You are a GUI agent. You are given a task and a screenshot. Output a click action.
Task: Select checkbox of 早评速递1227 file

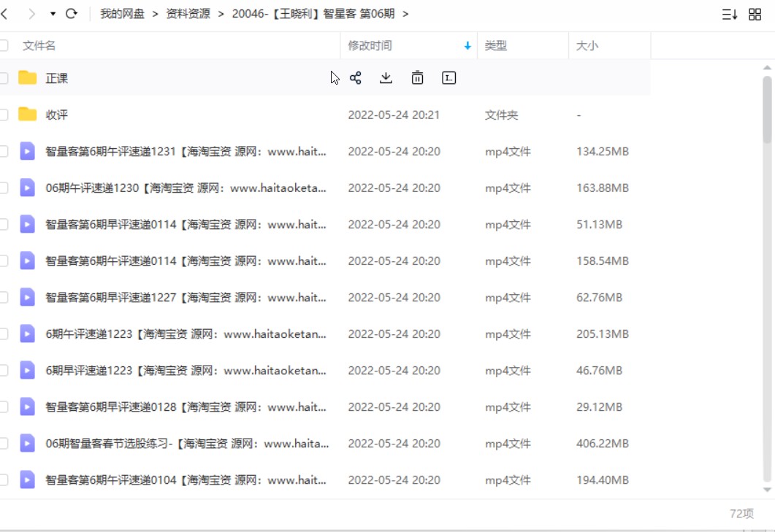pos(4,297)
